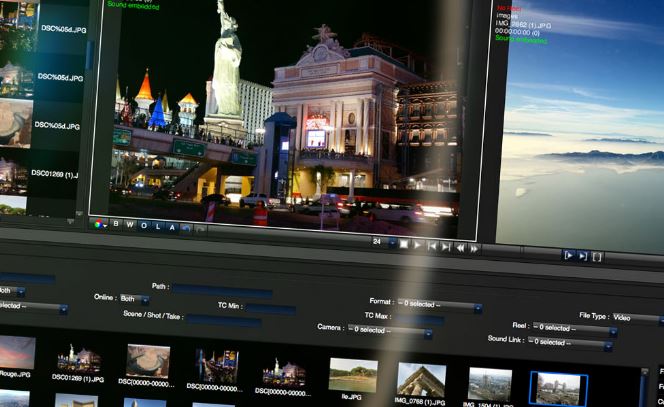Click the redo arrow in the viewer toolbar
This screenshot has height=407, width=664.
pos(200,230)
